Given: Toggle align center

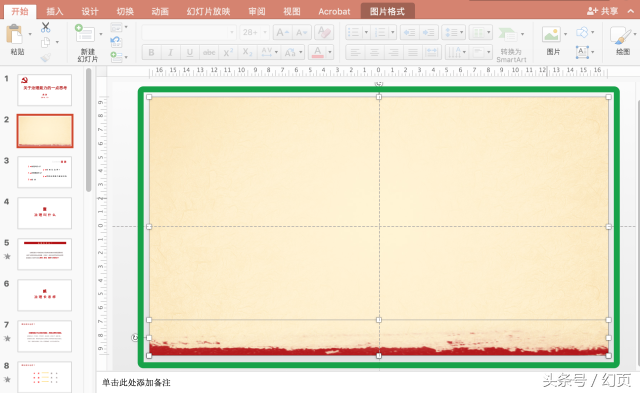Looking at the screenshot, I should [374, 52].
